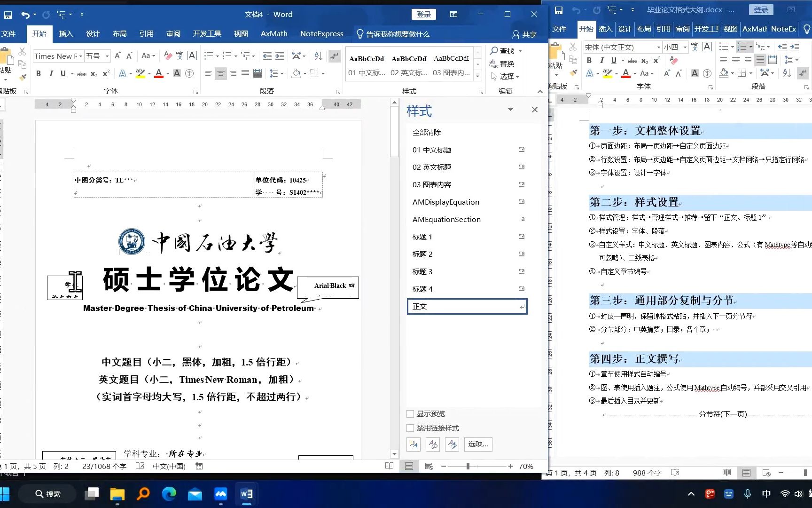Click the 选项... button in Styles pane
812x508 pixels.
coord(478,444)
